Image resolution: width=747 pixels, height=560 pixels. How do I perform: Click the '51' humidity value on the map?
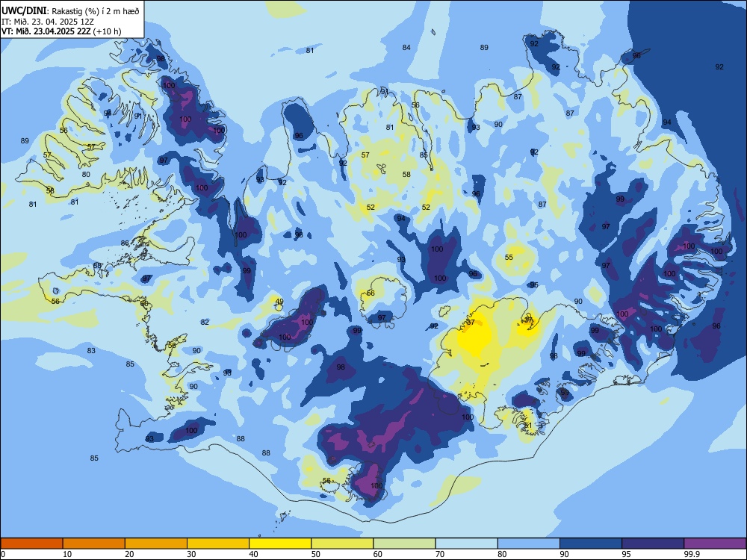(x=528, y=426)
